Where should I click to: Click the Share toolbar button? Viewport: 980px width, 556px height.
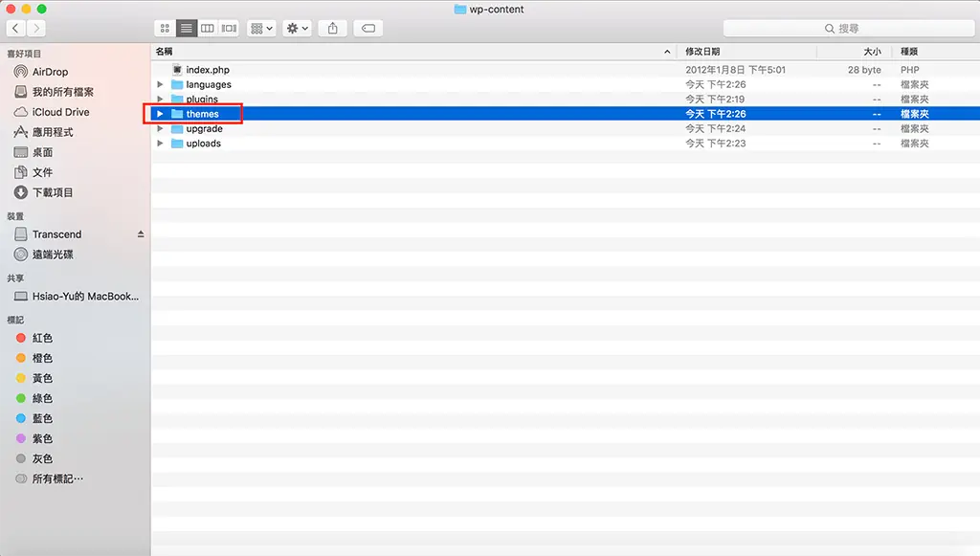pyautogui.click(x=332, y=28)
